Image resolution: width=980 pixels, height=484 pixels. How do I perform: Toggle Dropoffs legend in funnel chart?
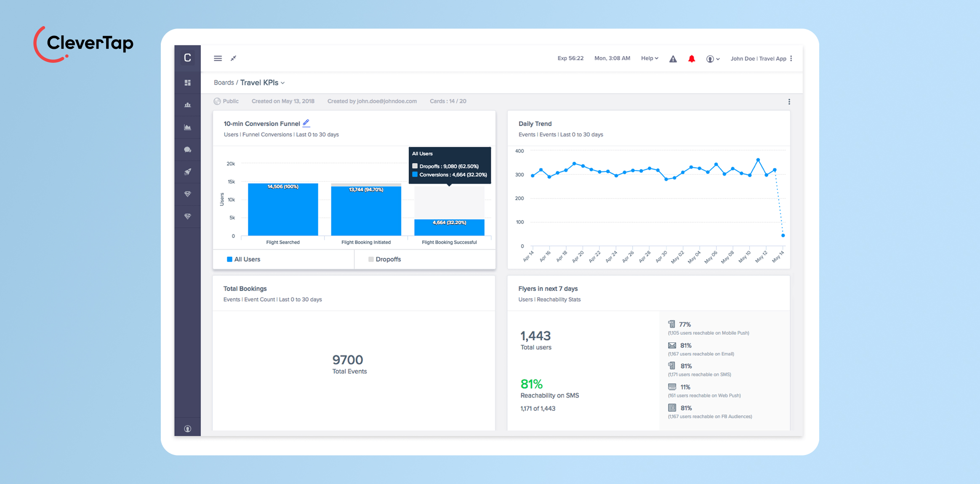(385, 259)
